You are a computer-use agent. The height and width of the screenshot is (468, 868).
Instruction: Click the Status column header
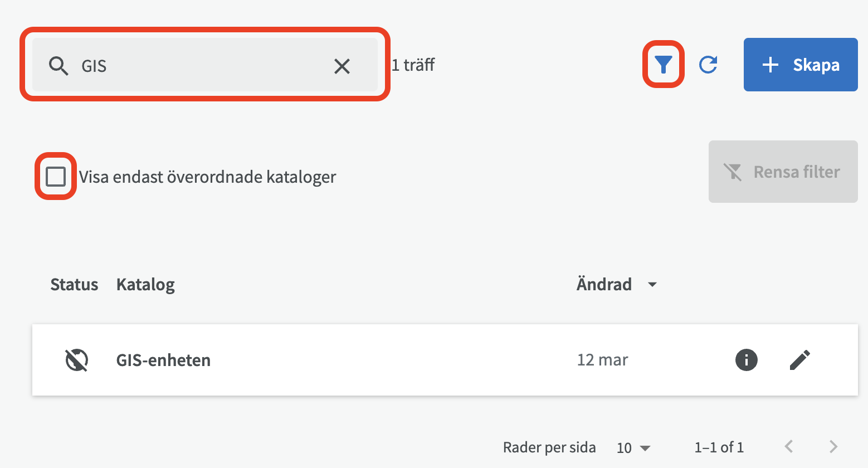[x=74, y=285]
